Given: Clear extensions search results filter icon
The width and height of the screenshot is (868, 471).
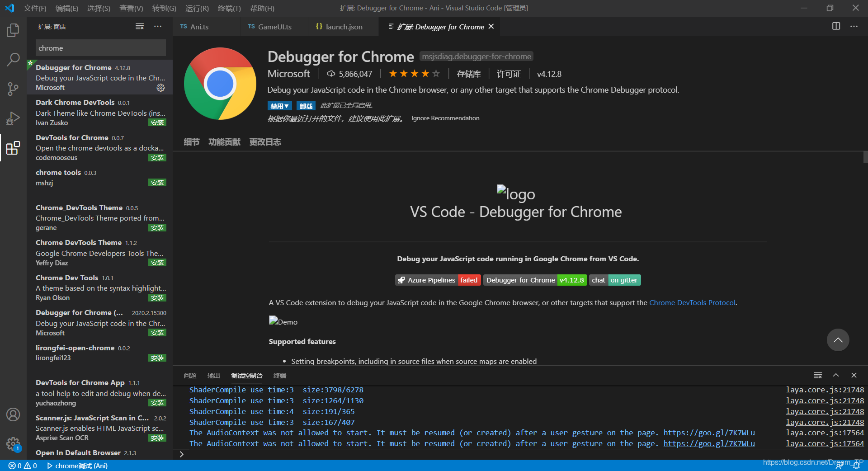Looking at the screenshot, I should tap(140, 27).
